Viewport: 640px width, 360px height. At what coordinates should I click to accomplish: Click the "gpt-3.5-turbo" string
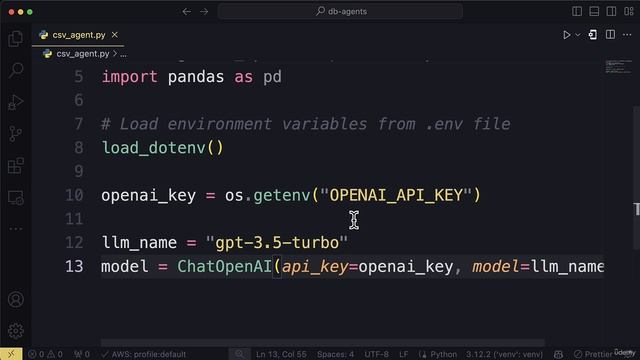[277, 243]
